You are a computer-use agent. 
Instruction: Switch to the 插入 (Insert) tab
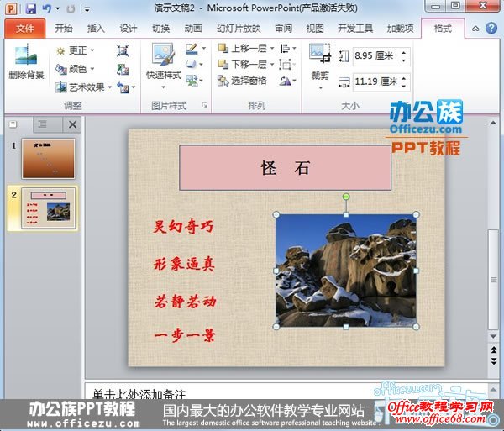[97, 29]
